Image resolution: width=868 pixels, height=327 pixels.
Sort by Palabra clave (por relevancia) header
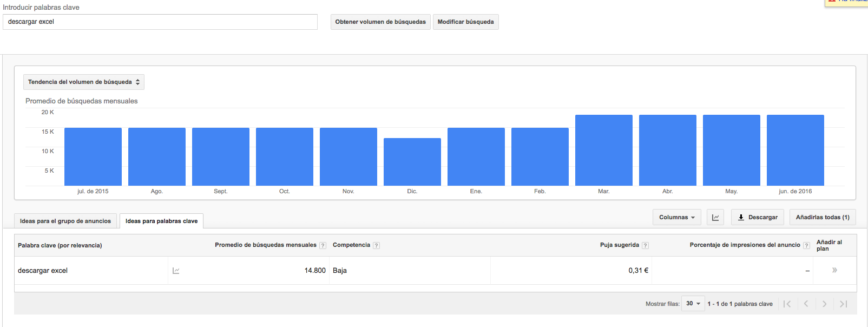coord(60,245)
